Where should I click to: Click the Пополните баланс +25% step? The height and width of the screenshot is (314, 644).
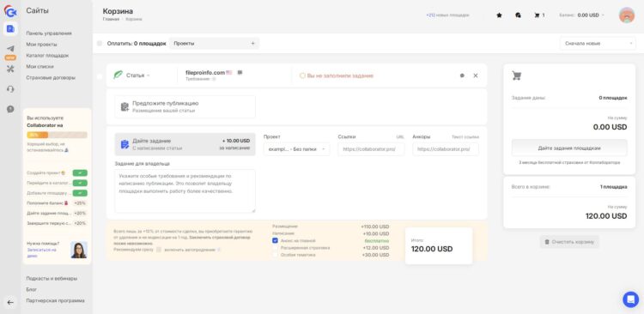click(x=57, y=202)
